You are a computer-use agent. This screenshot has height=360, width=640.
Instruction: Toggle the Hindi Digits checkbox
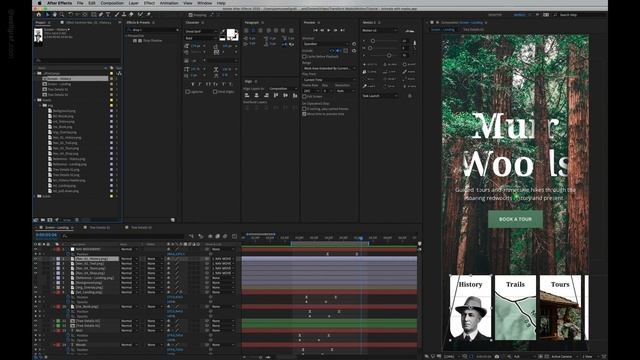[215, 92]
